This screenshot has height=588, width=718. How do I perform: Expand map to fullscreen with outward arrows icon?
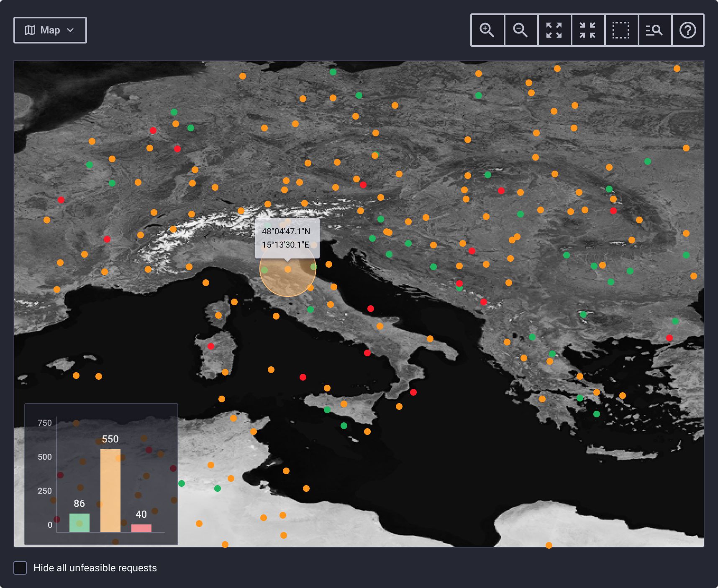554,30
